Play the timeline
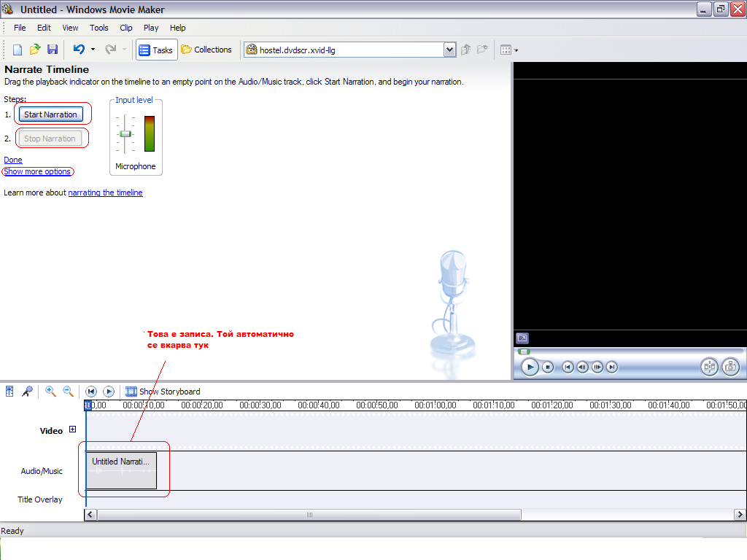The image size is (747, 560). pos(109,392)
